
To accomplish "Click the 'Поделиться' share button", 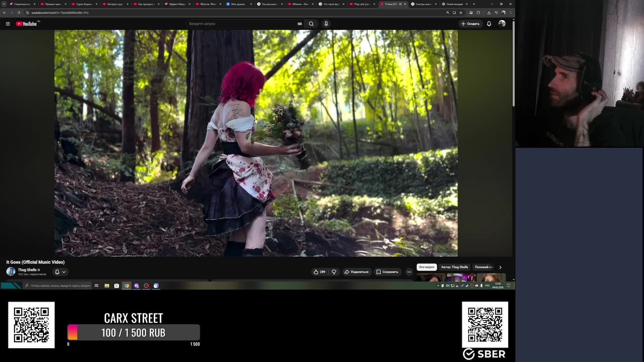I will 356,272.
